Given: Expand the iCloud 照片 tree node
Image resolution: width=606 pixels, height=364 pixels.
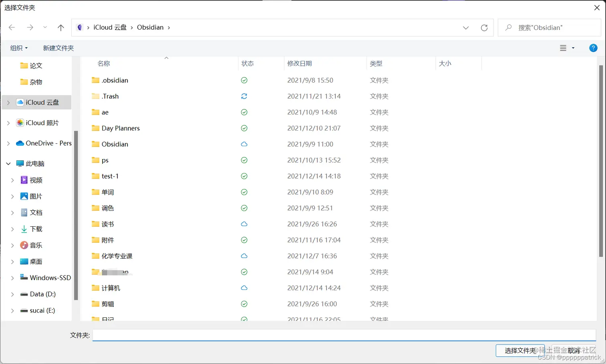Looking at the screenshot, I should 8,123.
